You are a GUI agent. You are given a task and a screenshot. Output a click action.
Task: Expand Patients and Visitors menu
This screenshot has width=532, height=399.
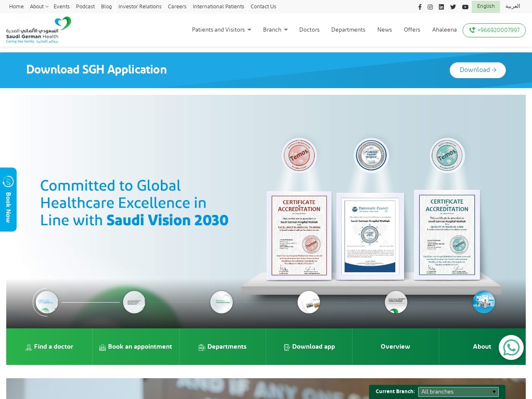click(x=222, y=30)
